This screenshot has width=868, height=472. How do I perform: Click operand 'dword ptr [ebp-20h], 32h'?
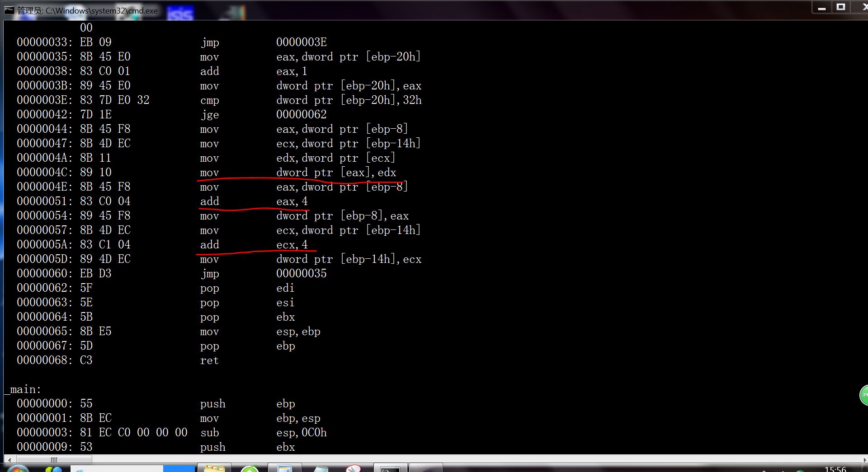click(x=349, y=100)
